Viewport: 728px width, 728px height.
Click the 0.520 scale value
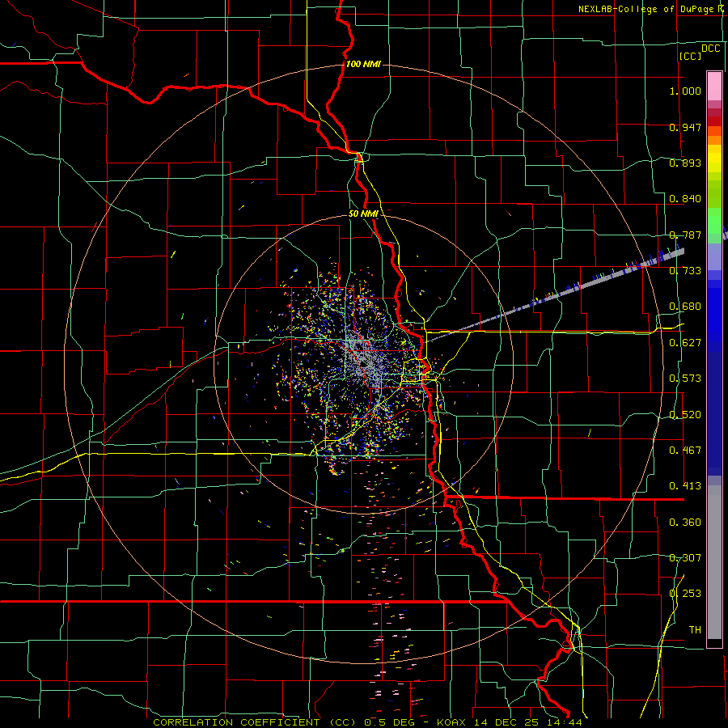click(x=685, y=415)
